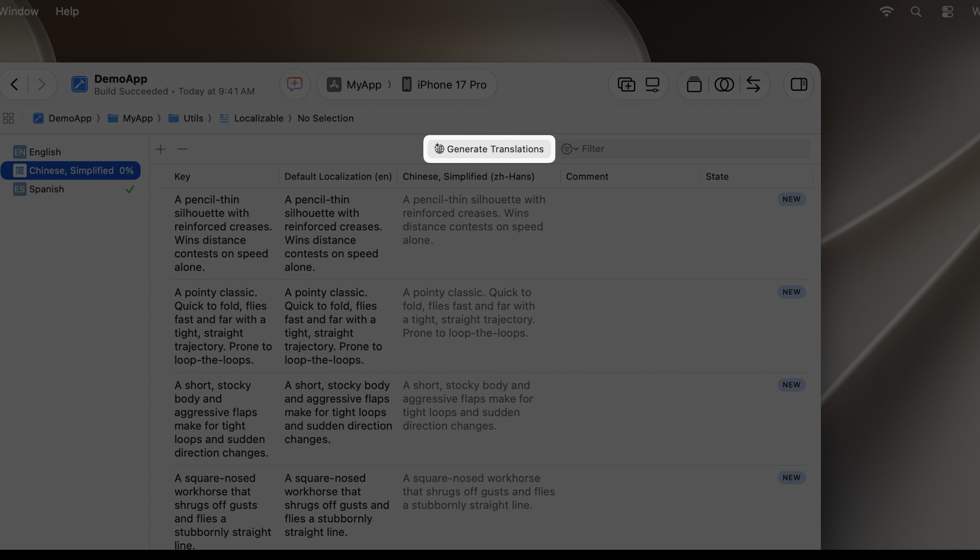The height and width of the screenshot is (560, 980).
Task: Click the stacked layers toolbar icon
Action: coord(694,84)
